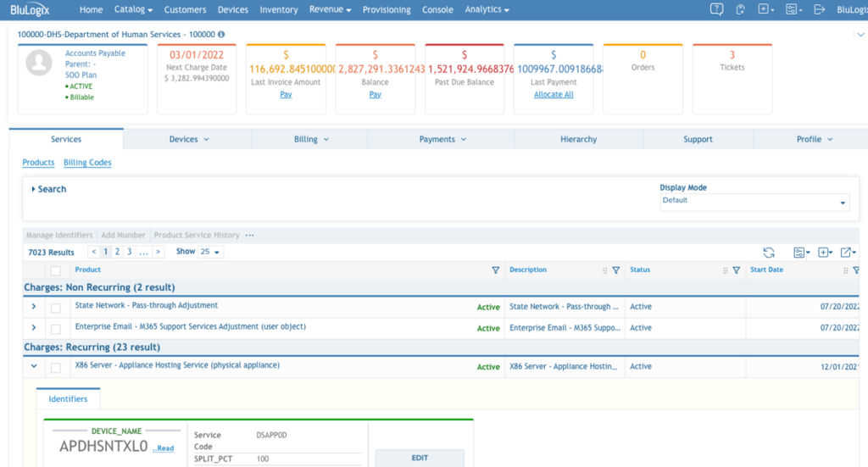Viewport: 868px width, 467px height.
Task: Open the Analytics menu dropdown
Action: tap(487, 9)
